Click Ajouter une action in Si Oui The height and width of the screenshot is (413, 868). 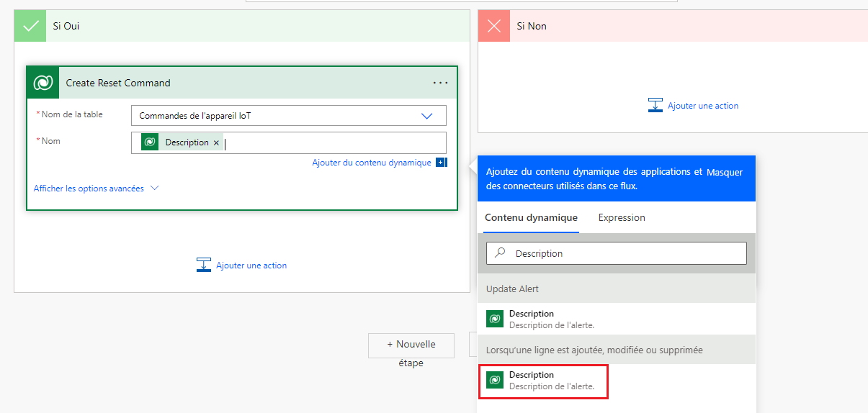251,265
